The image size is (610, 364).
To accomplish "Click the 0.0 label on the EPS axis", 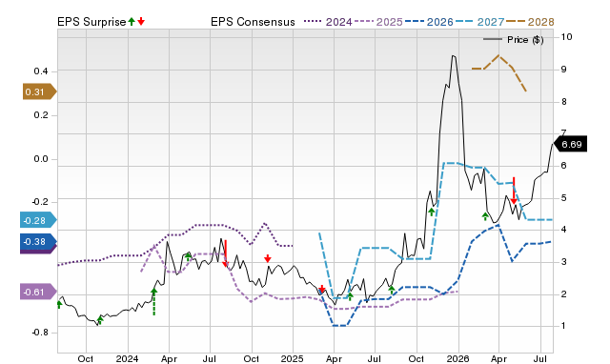I will (40, 159).
